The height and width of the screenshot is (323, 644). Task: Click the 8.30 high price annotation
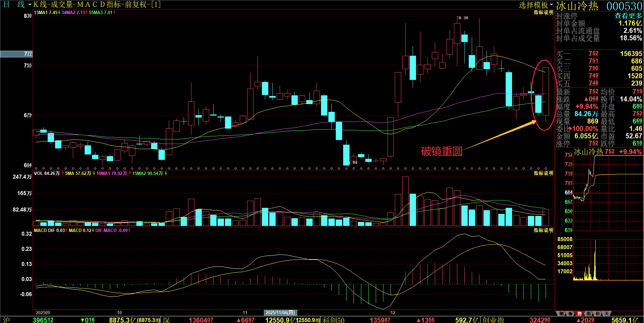(x=463, y=18)
